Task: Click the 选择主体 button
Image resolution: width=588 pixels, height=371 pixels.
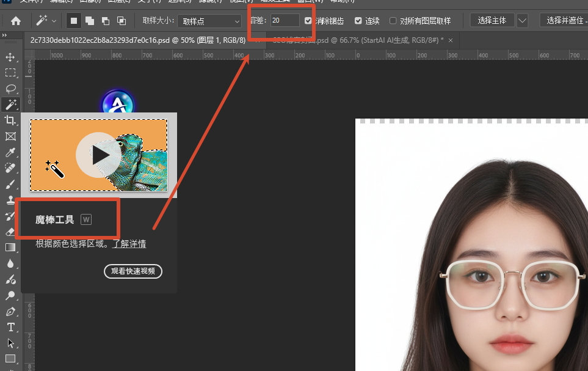Action: (x=492, y=20)
